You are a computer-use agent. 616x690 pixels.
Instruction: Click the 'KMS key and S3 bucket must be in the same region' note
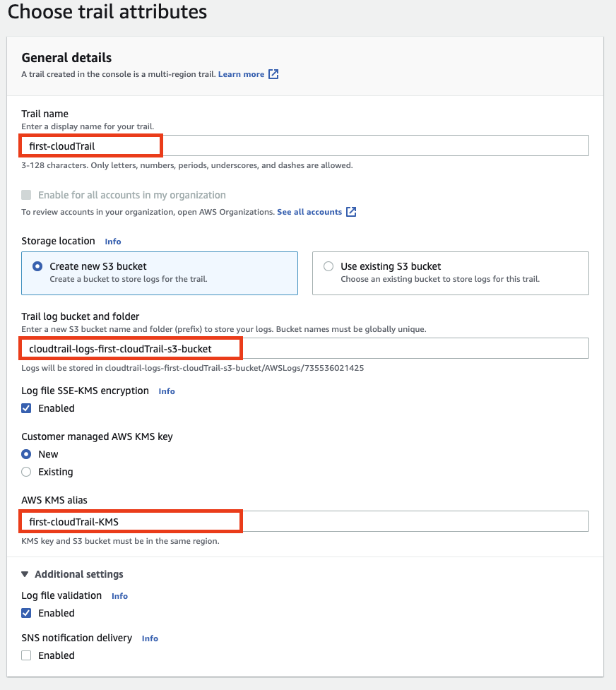point(120,541)
